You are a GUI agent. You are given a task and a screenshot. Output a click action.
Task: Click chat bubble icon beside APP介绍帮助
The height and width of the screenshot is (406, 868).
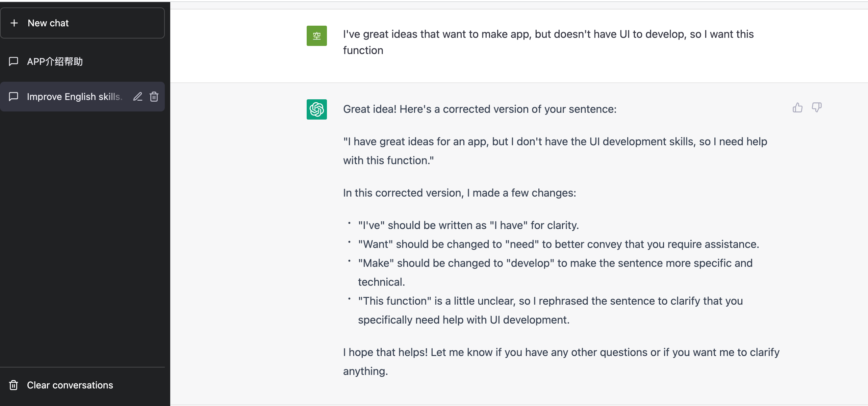pyautogui.click(x=14, y=61)
